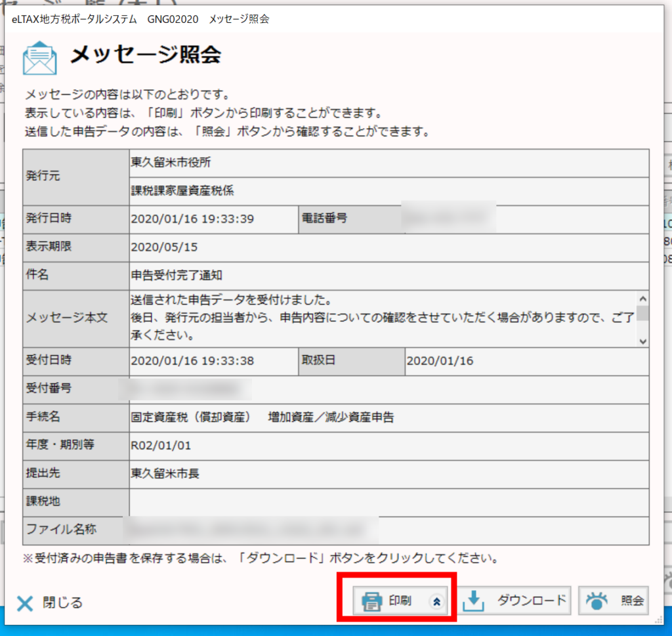Click the download arrow icon
Screen dimensions: 672x636
tap(474, 600)
